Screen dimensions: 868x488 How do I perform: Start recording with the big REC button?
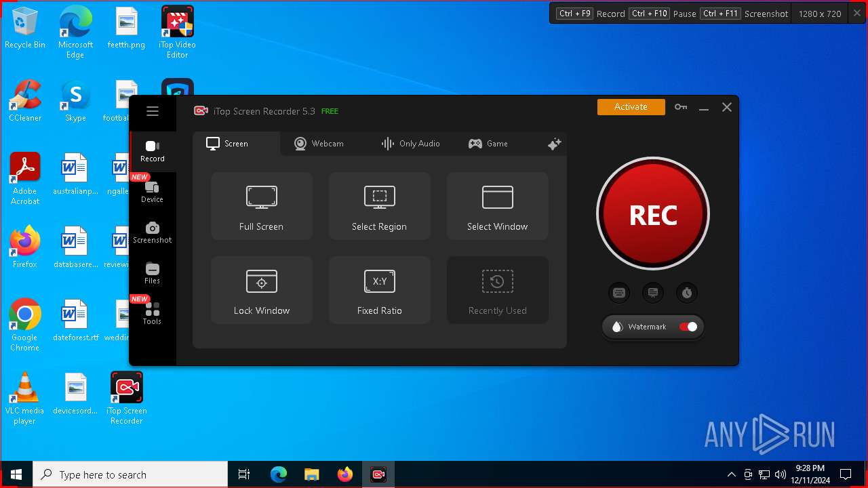pos(653,214)
